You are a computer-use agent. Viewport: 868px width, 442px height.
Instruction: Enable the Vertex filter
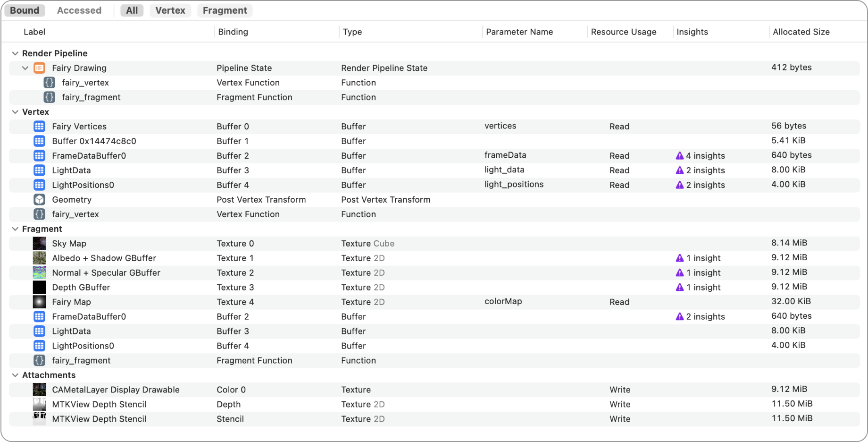pyautogui.click(x=170, y=10)
